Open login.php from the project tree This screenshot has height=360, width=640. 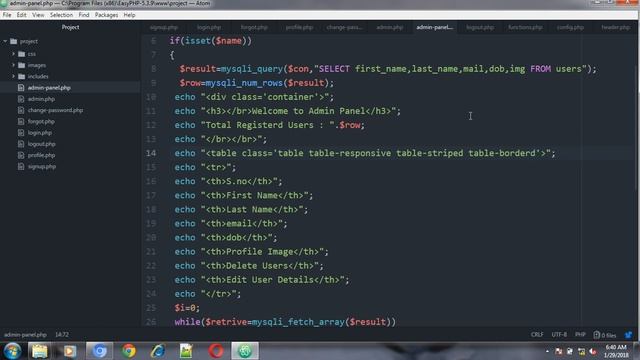point(40,133)
